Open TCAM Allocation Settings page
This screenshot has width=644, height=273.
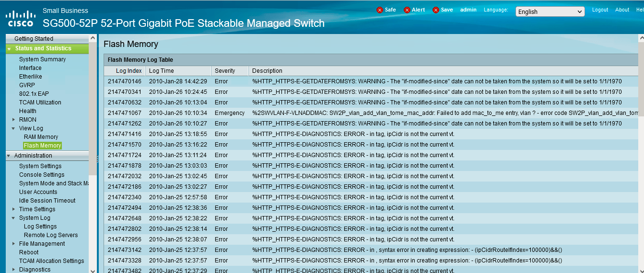(x=51, y=261)
